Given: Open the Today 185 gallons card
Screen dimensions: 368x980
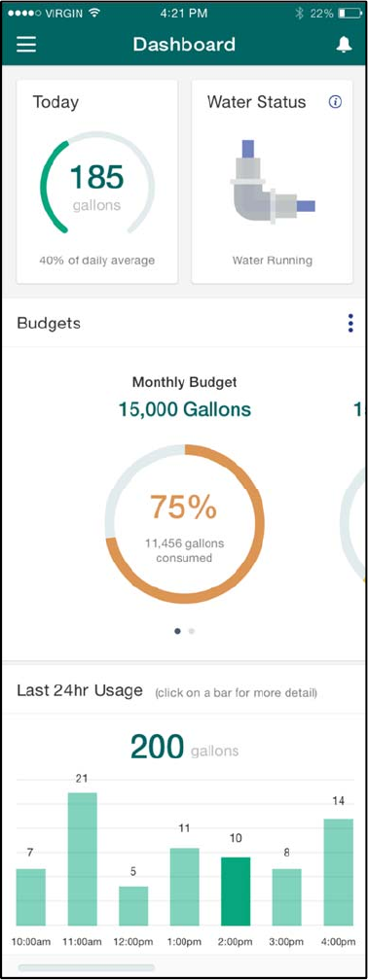Looking at the screenshot, I should tap(97, 182).
